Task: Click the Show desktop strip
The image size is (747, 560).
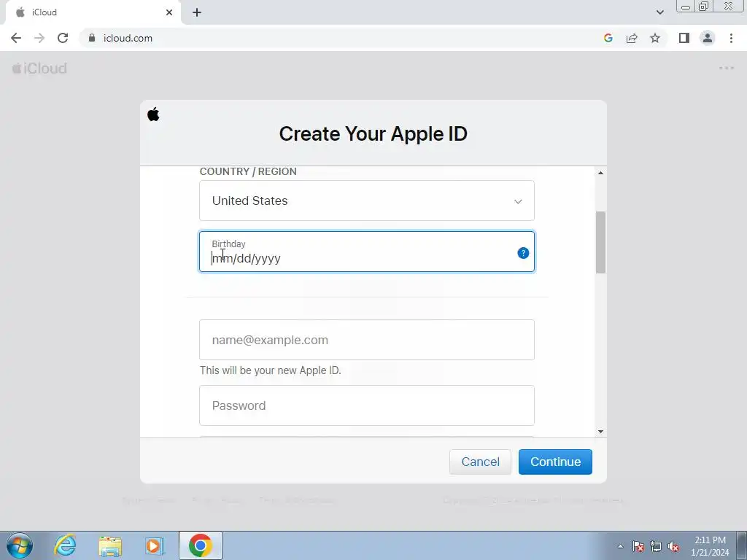Action: [x=742, y=545]
